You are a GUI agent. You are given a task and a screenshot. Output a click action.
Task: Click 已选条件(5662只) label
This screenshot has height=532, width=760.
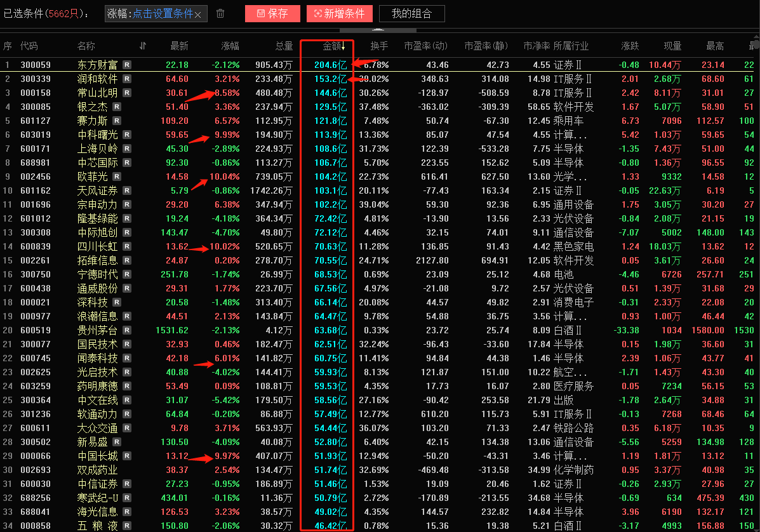pos(45,13)
